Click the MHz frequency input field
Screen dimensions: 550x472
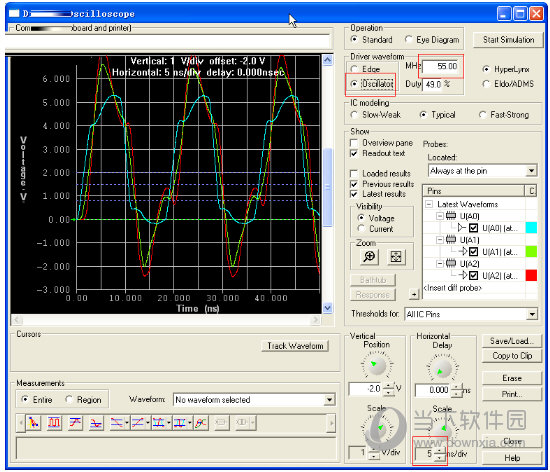pyautogui.click(x=440, y=66)
